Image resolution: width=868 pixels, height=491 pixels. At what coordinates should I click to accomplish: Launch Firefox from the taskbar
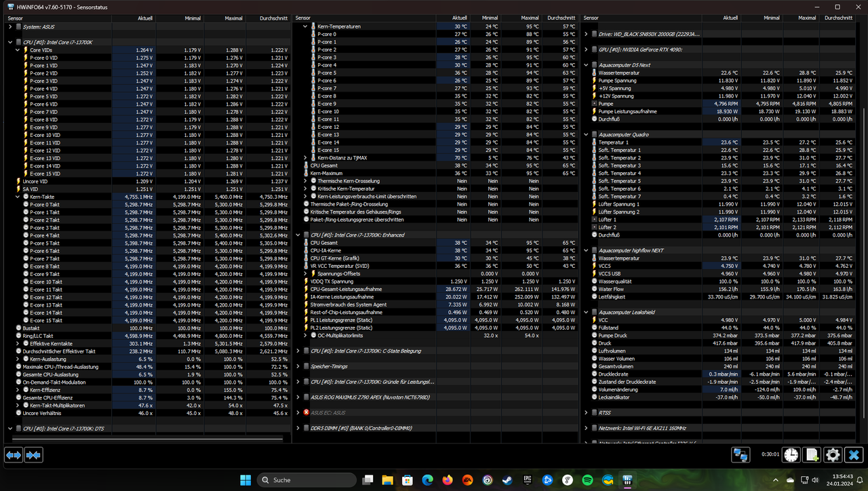448,479
